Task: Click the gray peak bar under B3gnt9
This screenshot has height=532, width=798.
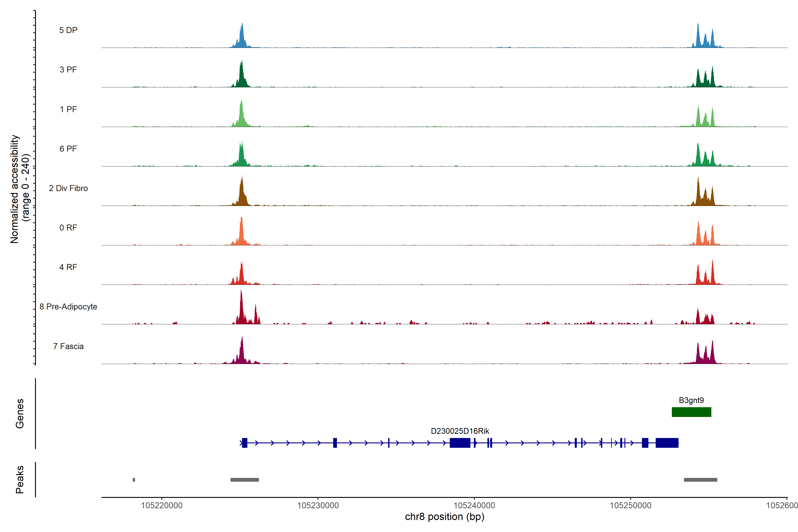Action: pos(700,479)
